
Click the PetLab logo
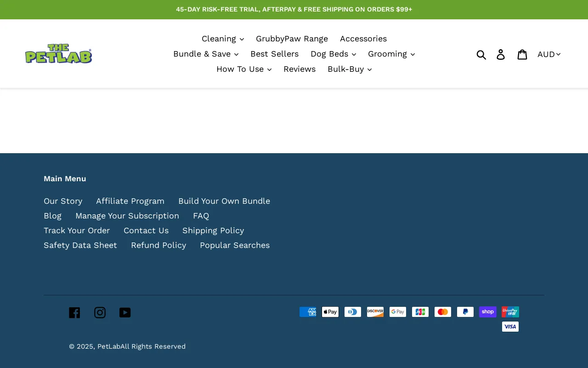pyautogui.click(x=58, y=53)
